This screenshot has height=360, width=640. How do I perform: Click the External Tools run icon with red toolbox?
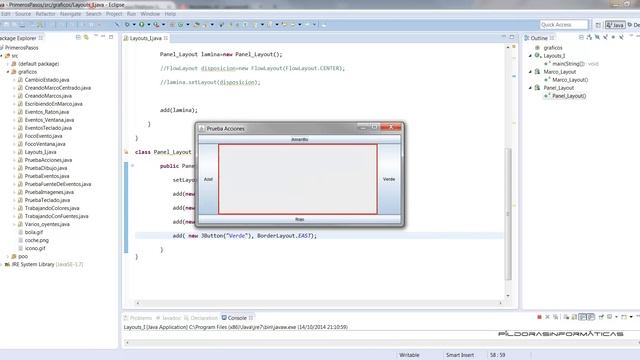pyautogui.click(x=156, y=24)
